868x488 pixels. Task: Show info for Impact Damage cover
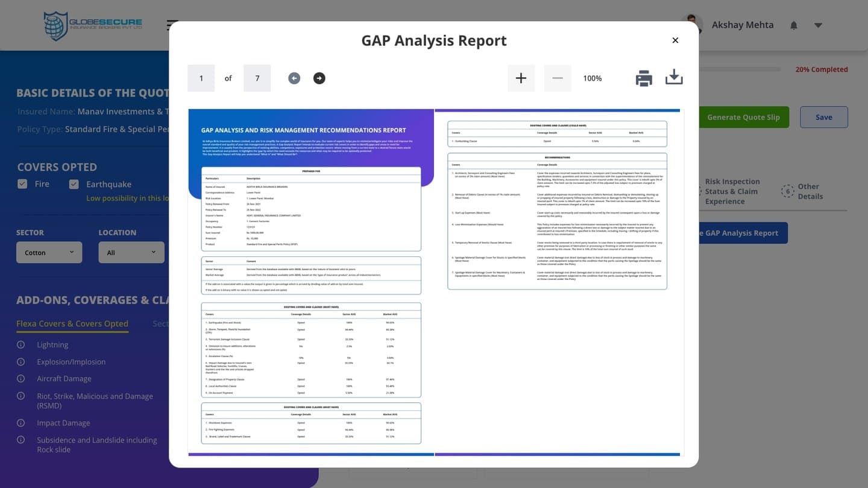[21, 423]
